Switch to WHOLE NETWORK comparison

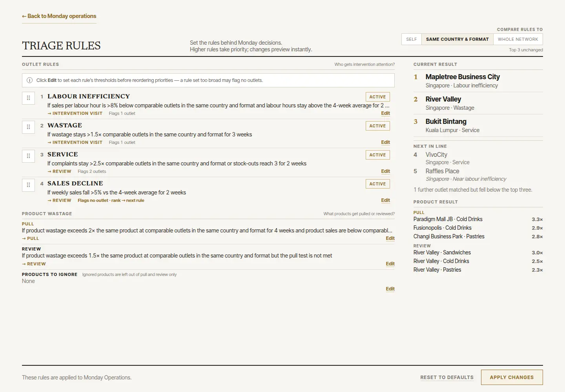click(518, 39)
